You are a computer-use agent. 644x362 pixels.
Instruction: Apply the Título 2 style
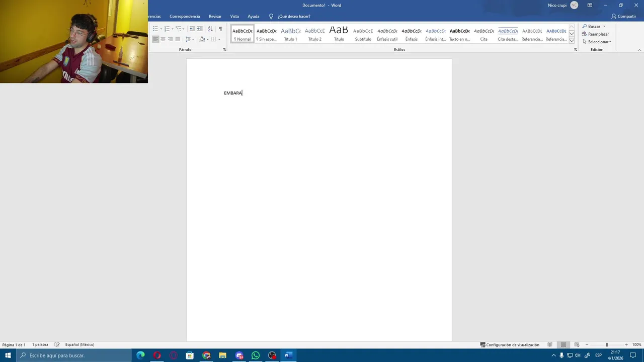pyautogui.click(x=315, y=34)
